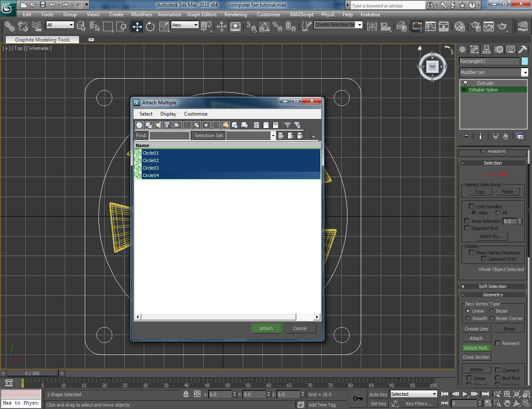The image size is (532, 409).
Task: Click the Find input field in Attach Multiple
Action: (170, 136)
